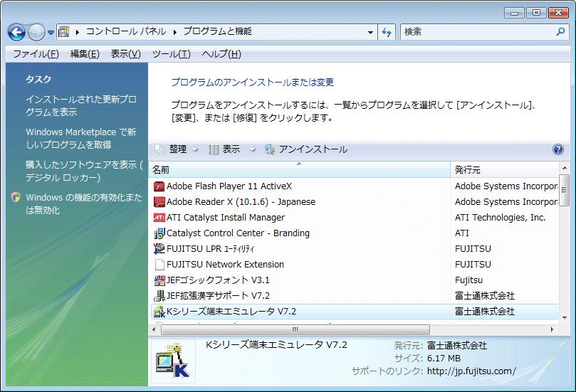Image resolution: width=576 pixels, height=392 pixels.
Task: Sort by the 名前 column header
Action: coord(299,169)
